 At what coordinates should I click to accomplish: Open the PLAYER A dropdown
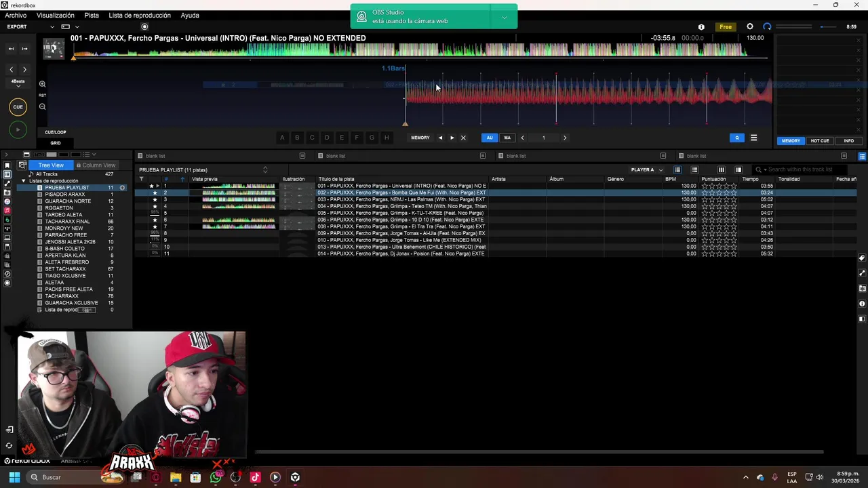[646, 169]
